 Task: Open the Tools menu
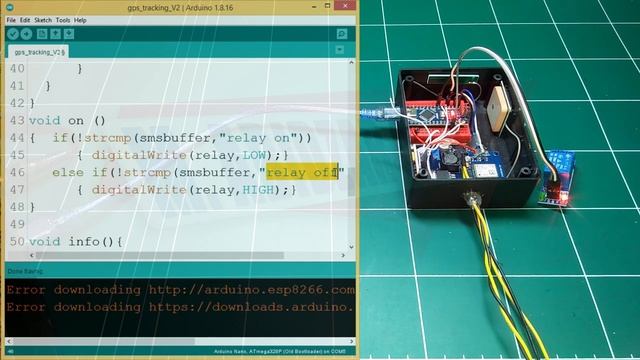point(63,20)
